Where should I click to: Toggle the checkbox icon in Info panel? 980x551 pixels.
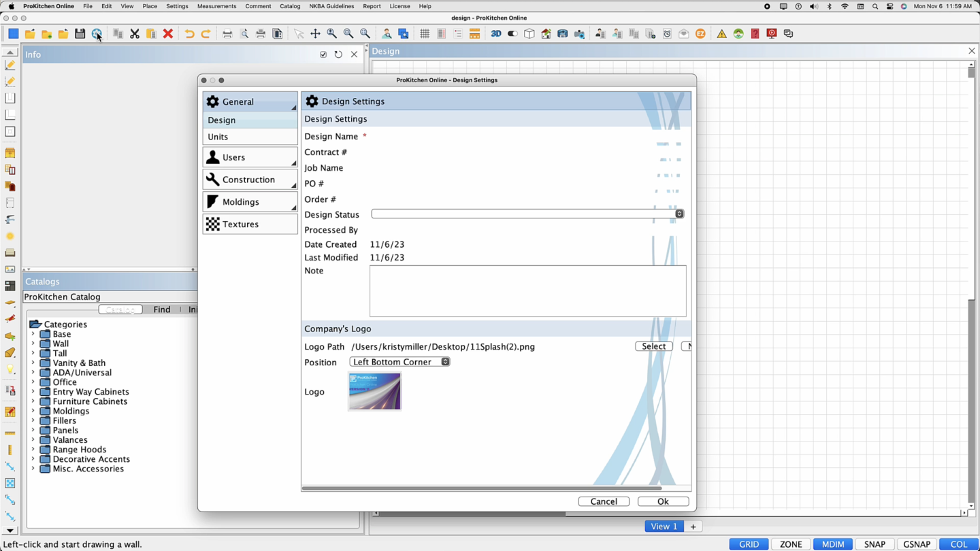(x=323, y=54)
